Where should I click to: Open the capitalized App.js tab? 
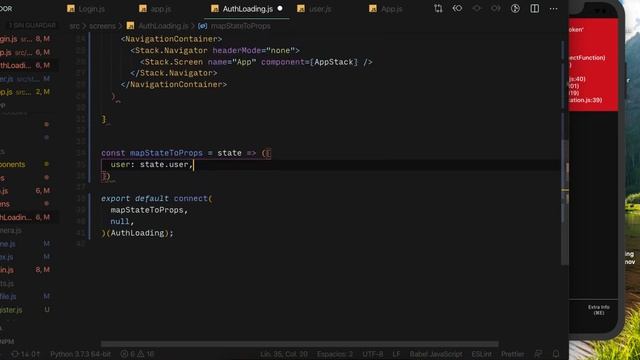click(x=386, y=9)
